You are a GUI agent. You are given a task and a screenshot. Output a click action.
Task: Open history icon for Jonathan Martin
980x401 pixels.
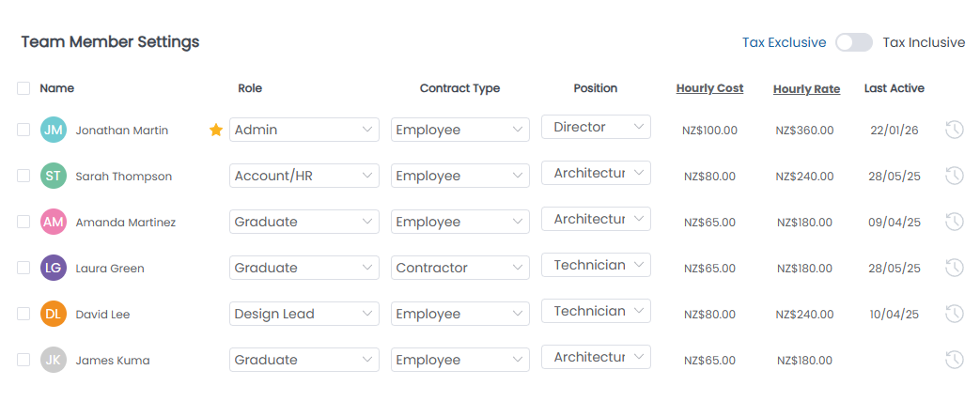pyautogui.click(x=955, y=130)
